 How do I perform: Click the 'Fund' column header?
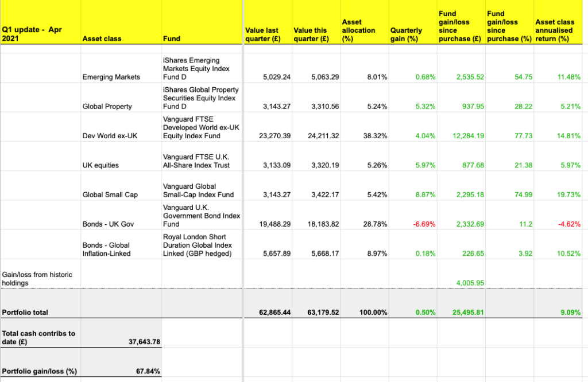pyautogui.click(x=202, y=22)
